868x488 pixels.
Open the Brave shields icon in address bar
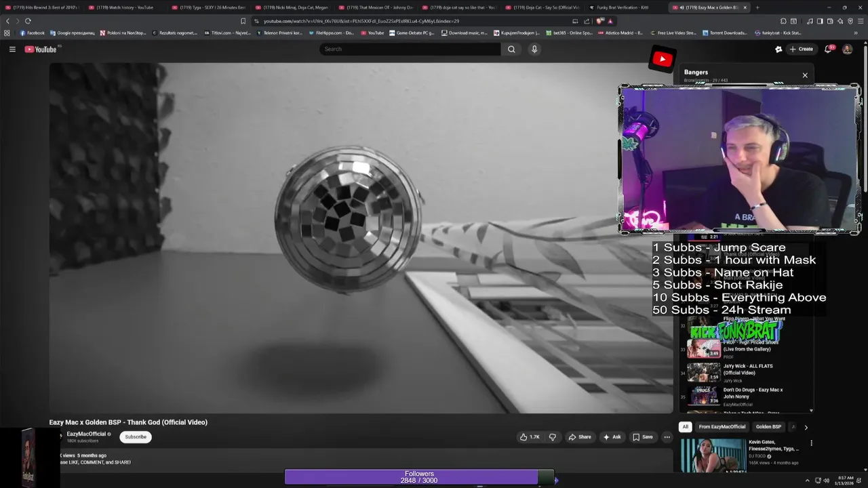pos(600,21)
